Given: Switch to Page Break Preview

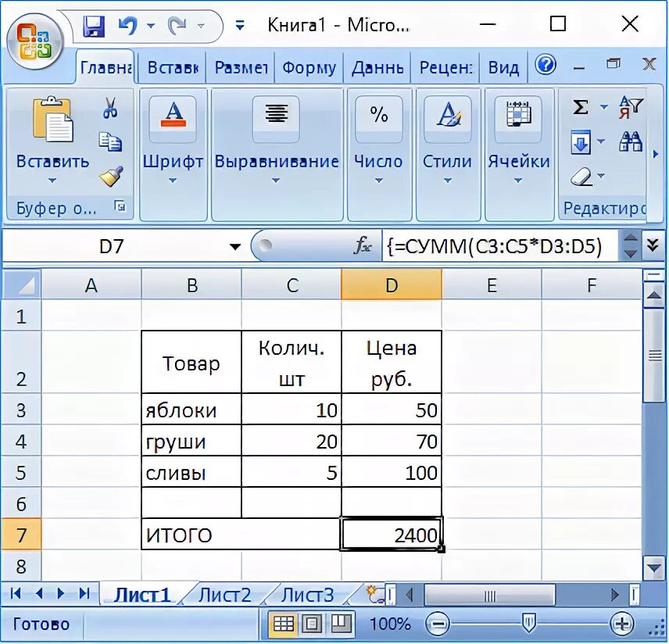Looking at the screenshot, I should click(341, 624).
